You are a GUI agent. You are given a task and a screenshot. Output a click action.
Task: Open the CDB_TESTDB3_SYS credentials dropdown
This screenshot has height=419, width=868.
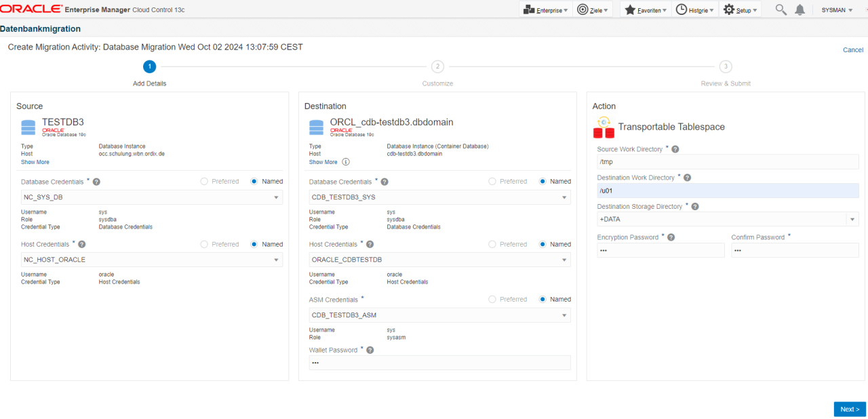pyautogui.click(x=439, y=197)
